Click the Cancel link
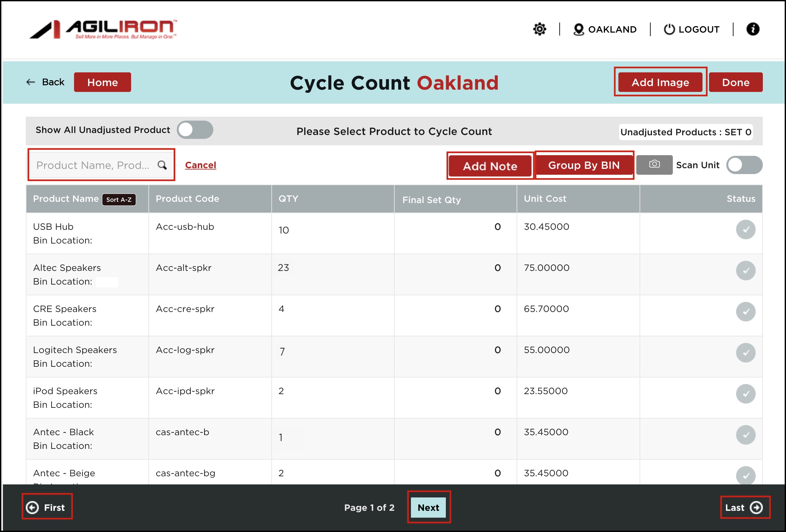Image resolution: width=786 pixels, height=532 pixels. point(201,165)
